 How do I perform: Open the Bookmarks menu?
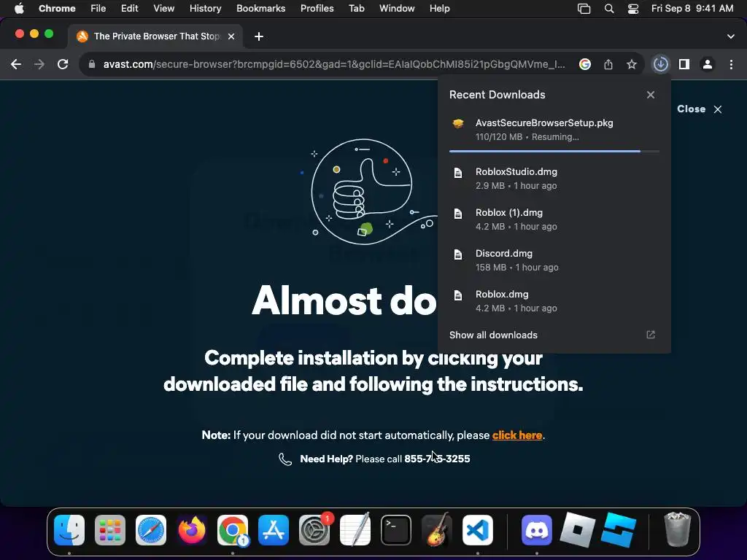click(x=260, y=9)
